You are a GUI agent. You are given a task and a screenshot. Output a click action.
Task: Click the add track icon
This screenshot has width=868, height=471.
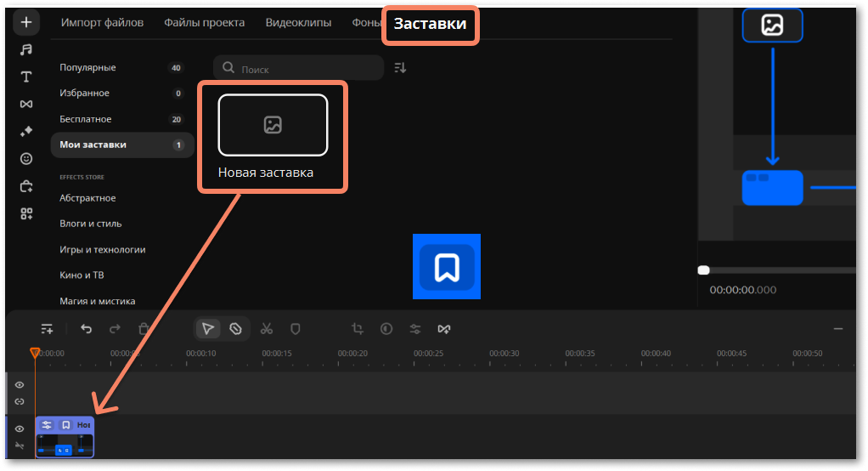click(x=47, y=328)
